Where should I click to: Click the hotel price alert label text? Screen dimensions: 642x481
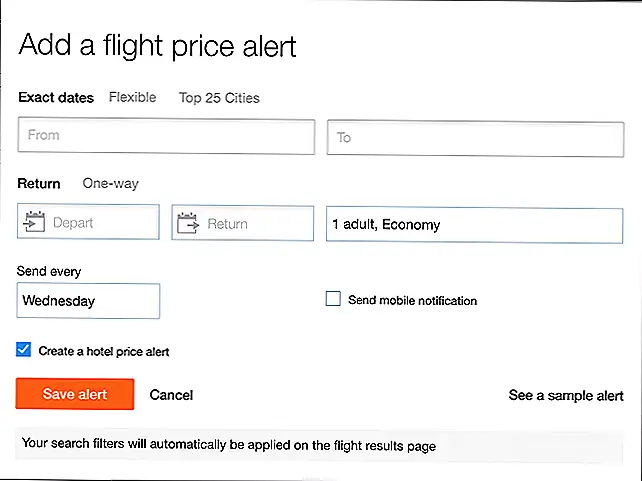104,351
